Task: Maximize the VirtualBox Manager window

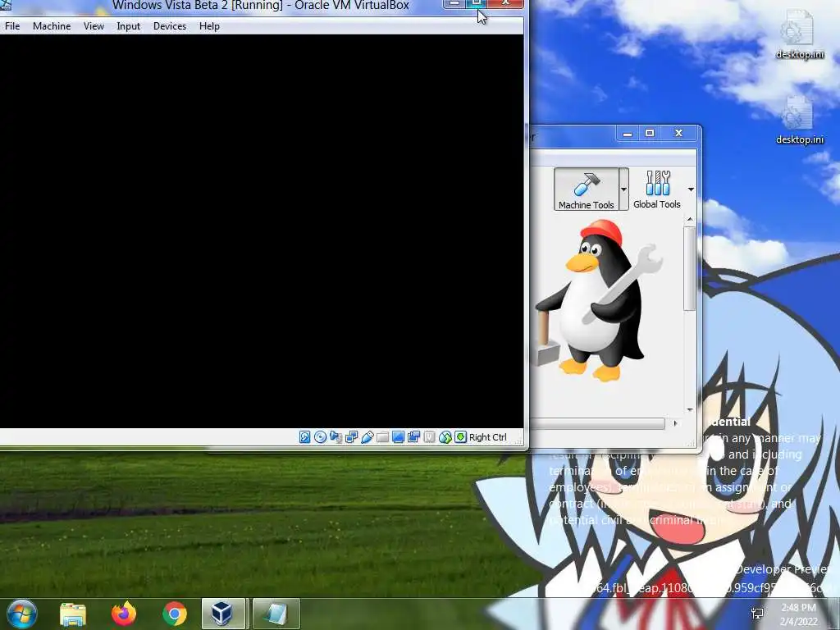Action: point(650,133)
